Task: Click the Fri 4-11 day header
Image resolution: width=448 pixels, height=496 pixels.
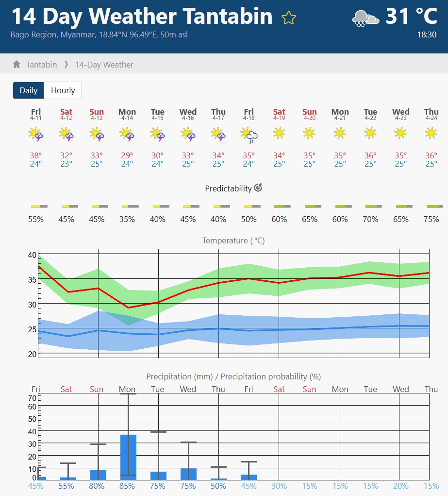Action: 36,114
